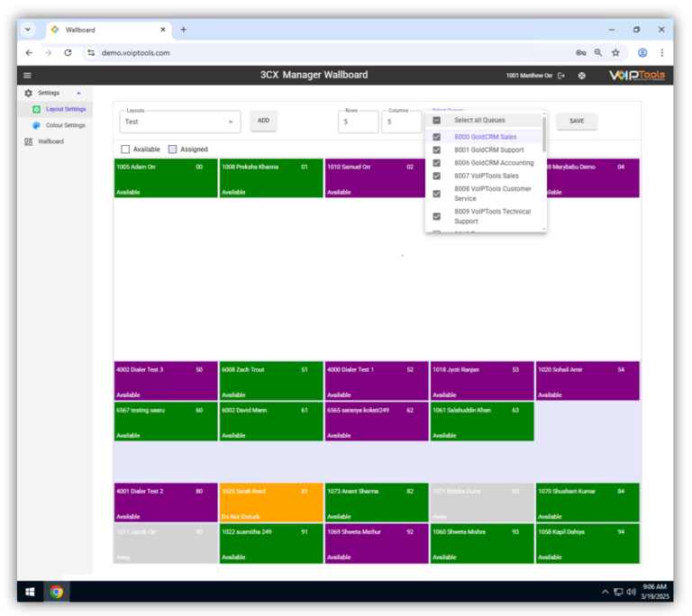692x616 pixels.
Task: Click the Settings gear icon in sidebar
Action: pyautogui.click(x=29, y=93)
